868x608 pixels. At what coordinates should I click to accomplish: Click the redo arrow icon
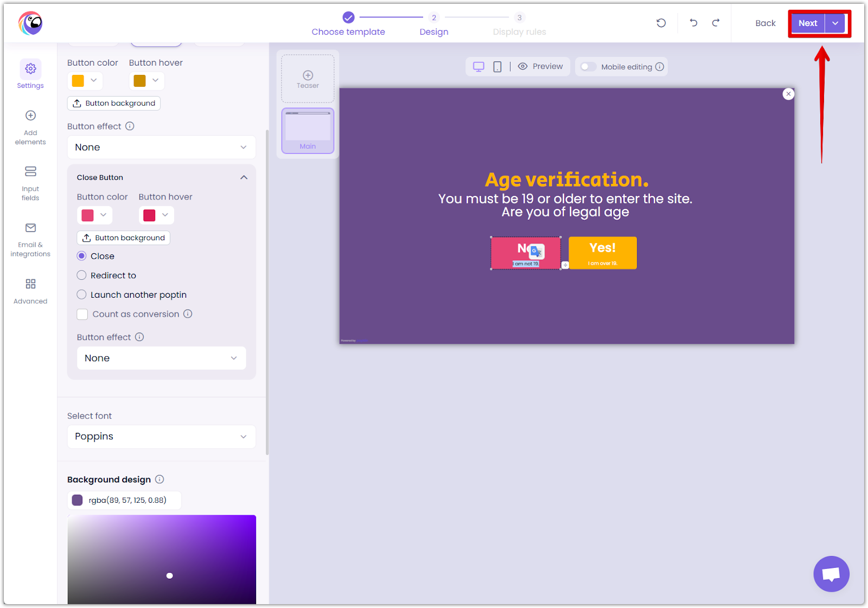[x=716, y=23]
